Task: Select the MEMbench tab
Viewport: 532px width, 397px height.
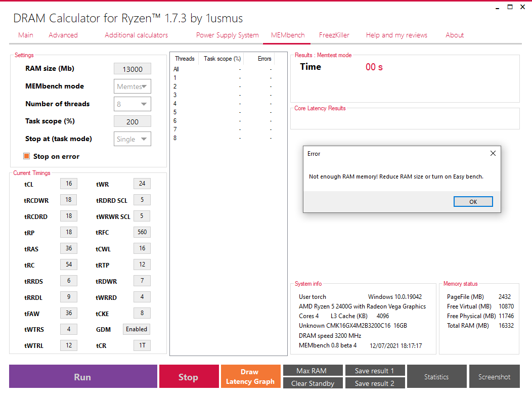Action: (x=288, y=35)
